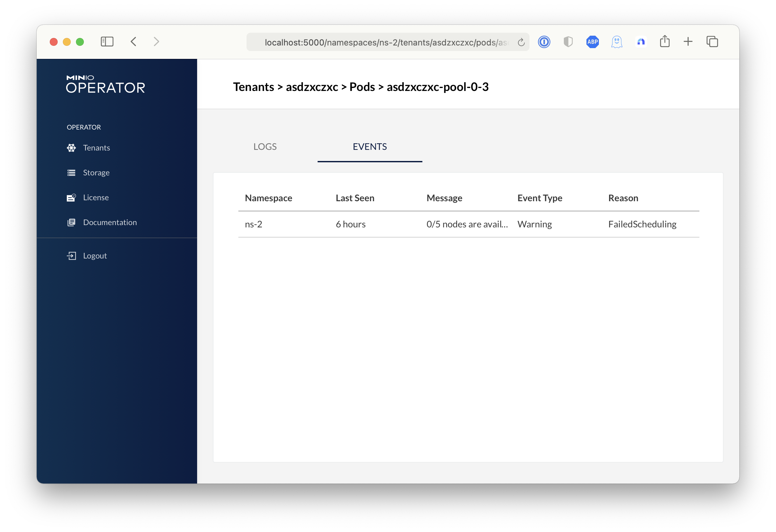Image resolution: width=776 pixels, height=532 pixels.
Task: Click the Event Type column header
Action: tap(540, 198)
